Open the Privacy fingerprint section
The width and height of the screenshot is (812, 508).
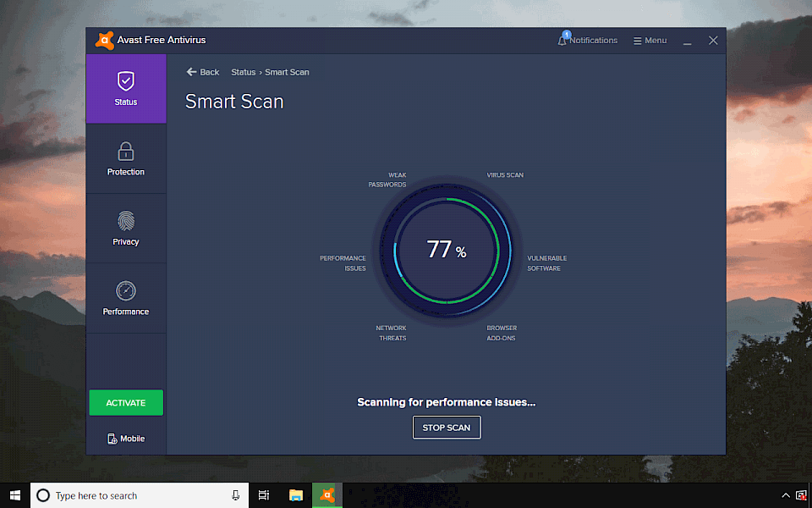(126, 228)
